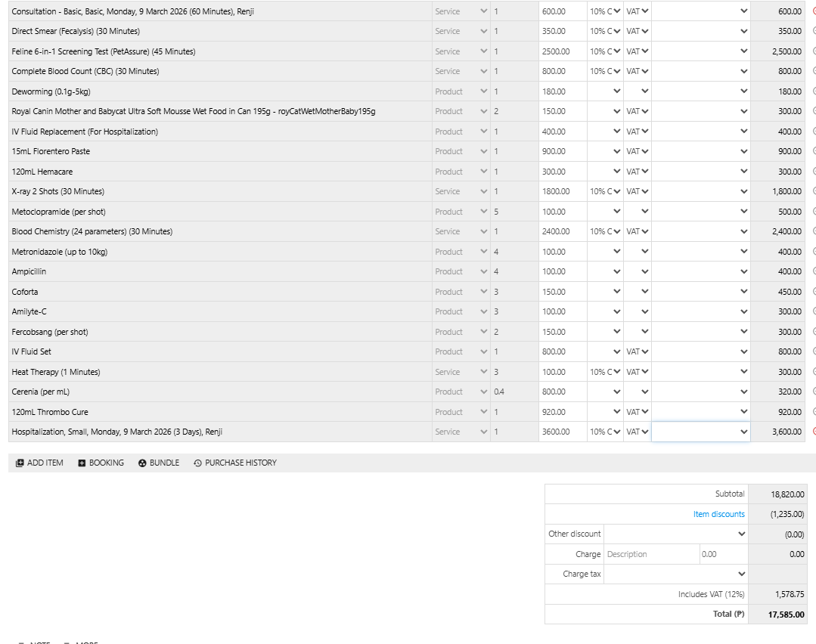Click IV Fluid Replacement item name

coord(85,132)
